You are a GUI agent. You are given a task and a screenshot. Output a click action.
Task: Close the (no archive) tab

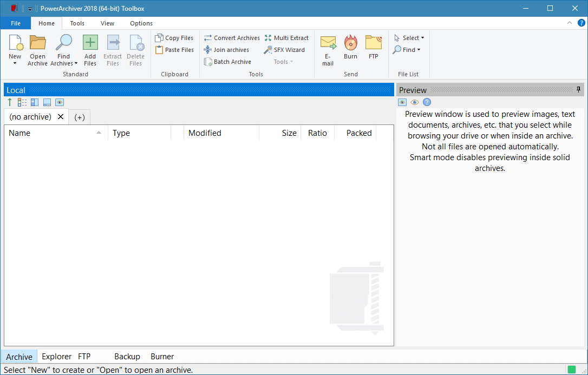point(61,117)
